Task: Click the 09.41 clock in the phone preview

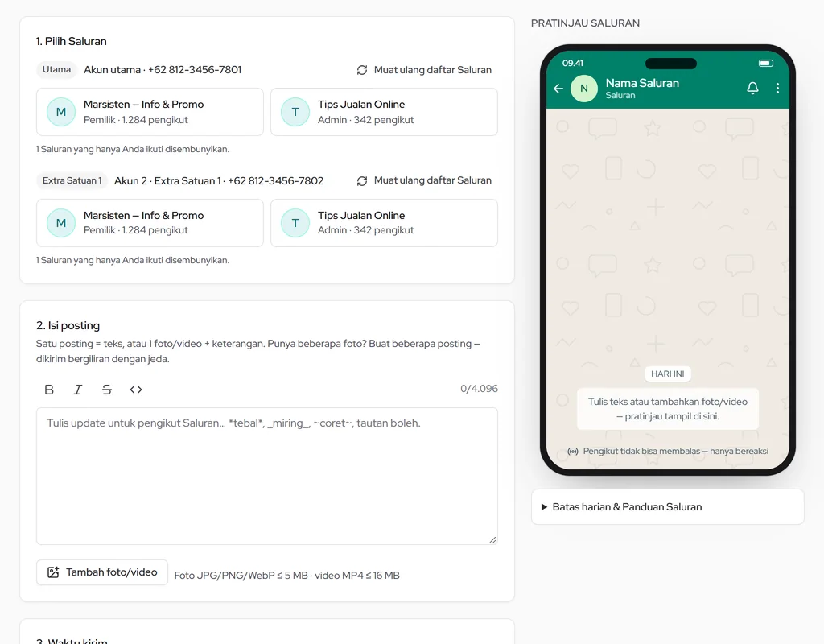Action: tap(573, 63)
